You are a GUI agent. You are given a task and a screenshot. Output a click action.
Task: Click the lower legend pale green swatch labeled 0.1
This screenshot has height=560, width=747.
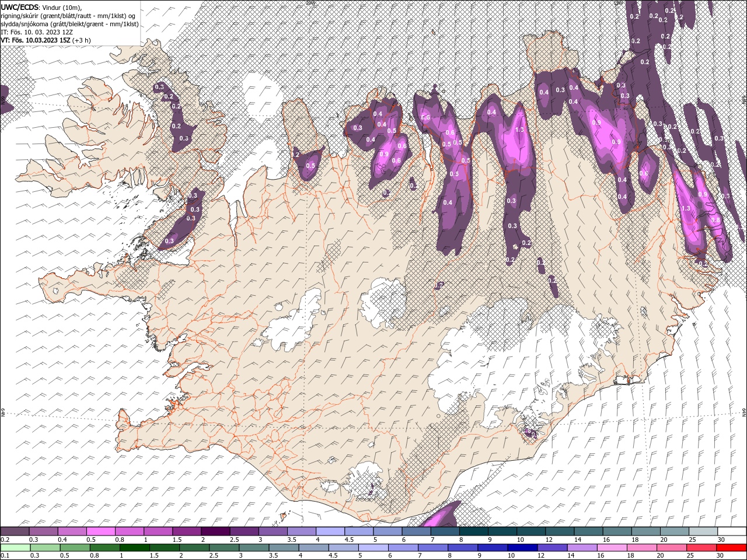[15, 547]
